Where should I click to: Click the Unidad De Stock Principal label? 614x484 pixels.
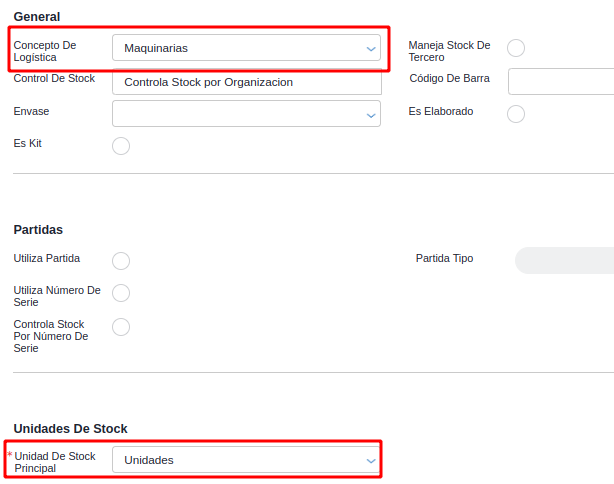pos(55,462)
